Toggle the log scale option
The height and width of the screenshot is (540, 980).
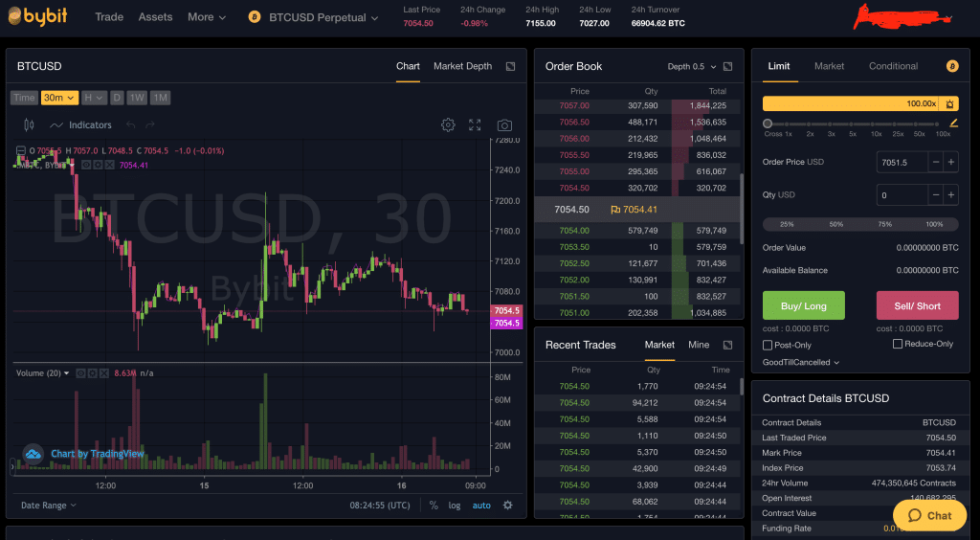click(x=454, y=506)
